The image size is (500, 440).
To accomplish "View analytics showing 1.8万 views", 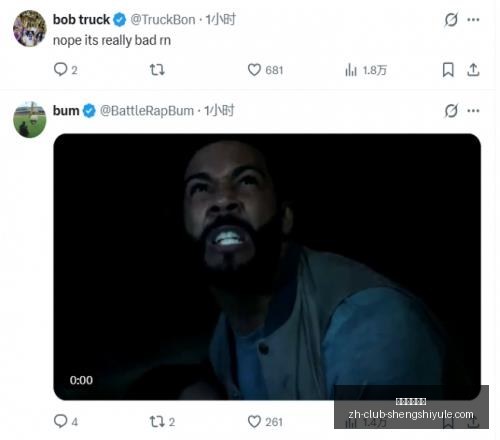I will [366, 70].
